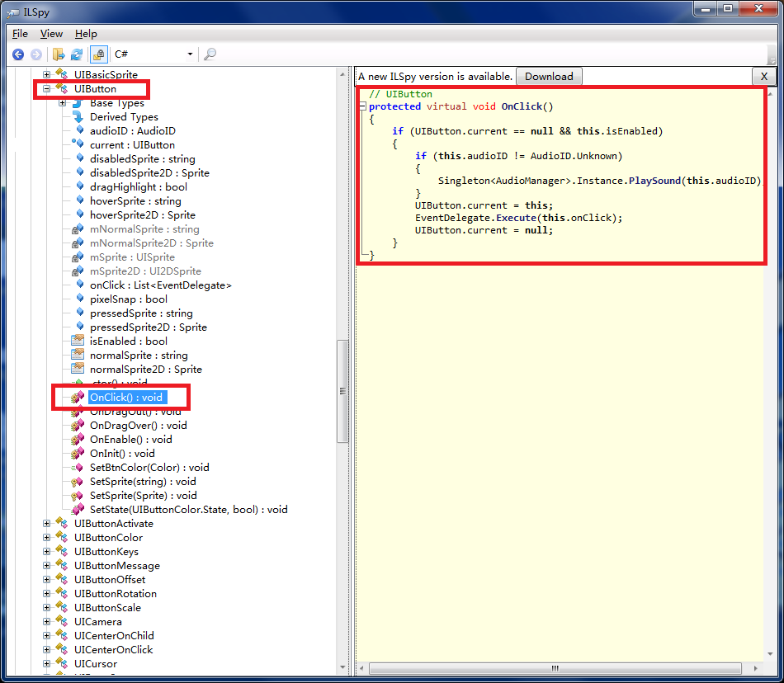Click the tree panel scroll down arrow

tap(342, 667)
